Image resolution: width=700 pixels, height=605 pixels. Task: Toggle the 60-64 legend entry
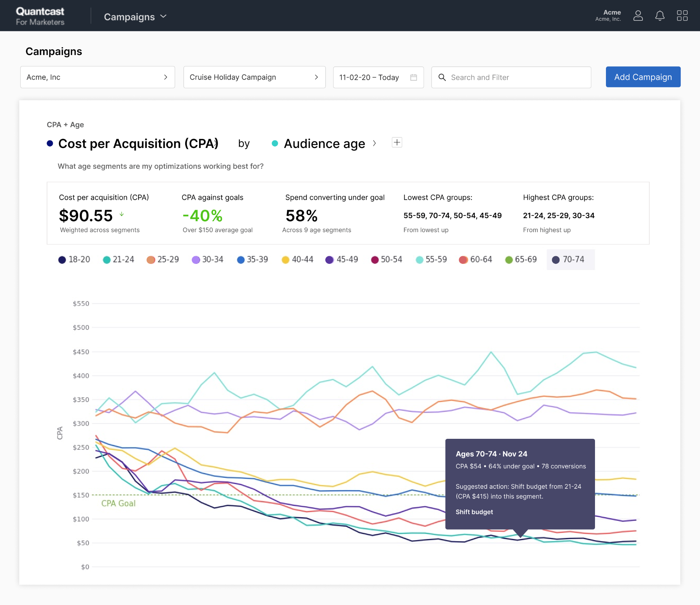tap(476, 259)
